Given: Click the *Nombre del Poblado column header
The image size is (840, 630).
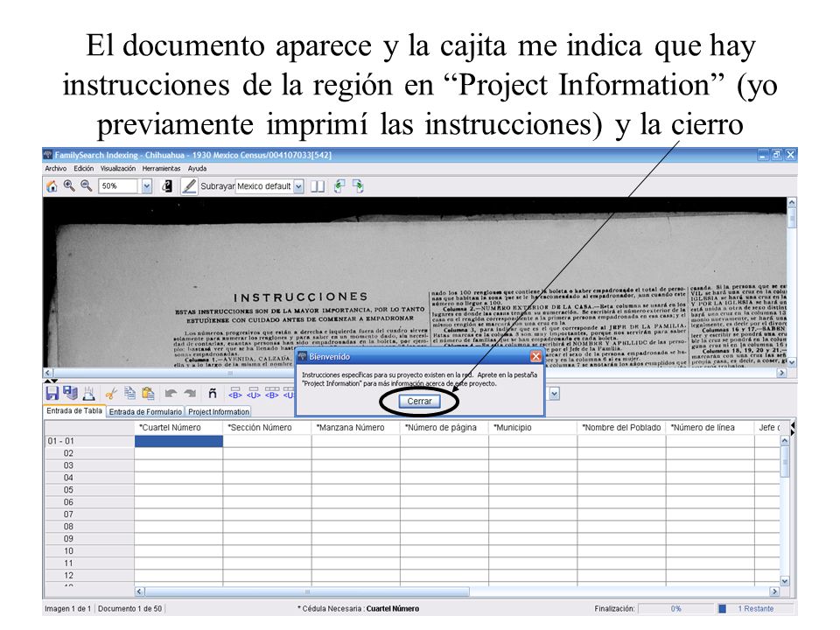Looking at the screenshot, I should (x=621, y=428).
